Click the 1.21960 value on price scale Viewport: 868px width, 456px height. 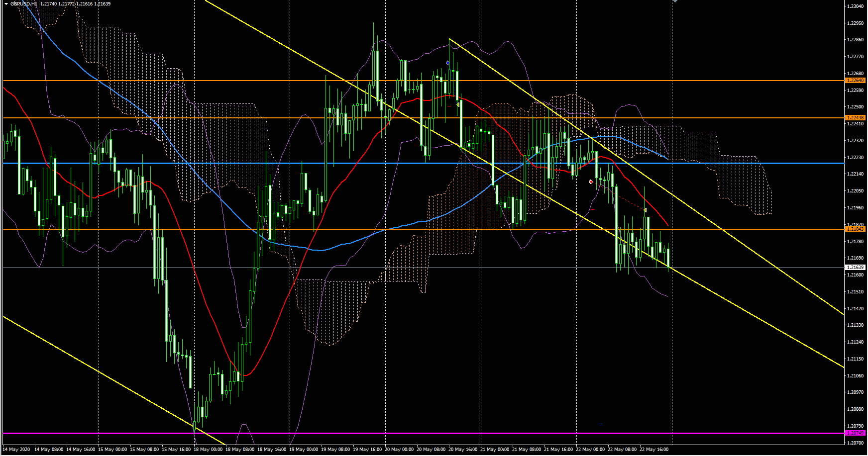click(x=855, y=208)
